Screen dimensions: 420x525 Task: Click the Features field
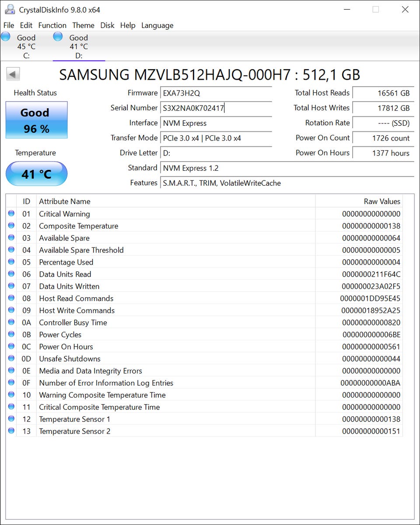(287, 183)
